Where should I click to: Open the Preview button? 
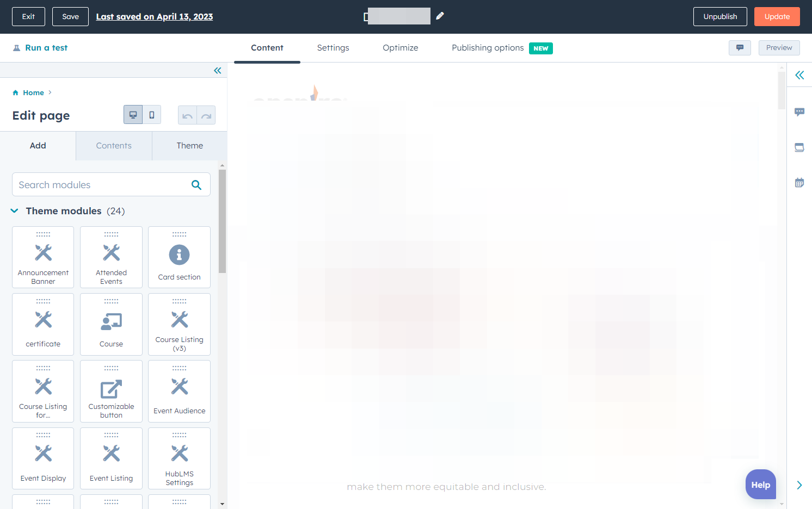[x=779, y=48]
